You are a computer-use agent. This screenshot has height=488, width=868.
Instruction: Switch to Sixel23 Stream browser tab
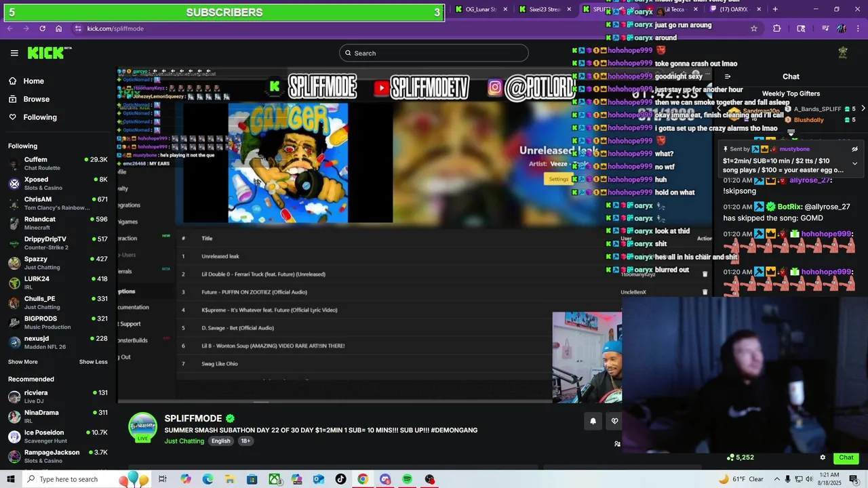pos(545,9)
